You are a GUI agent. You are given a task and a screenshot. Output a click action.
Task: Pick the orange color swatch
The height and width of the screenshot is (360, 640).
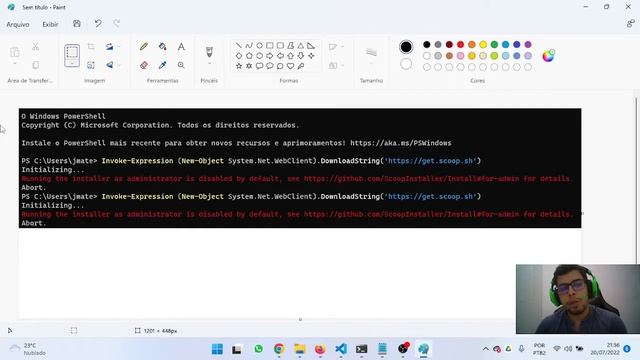click(x=472, y=44)
